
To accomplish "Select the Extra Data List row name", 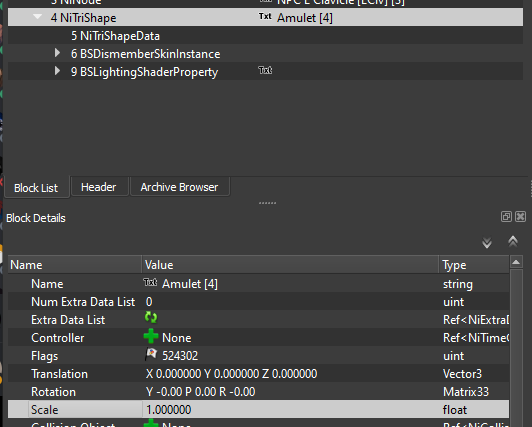I will pyautogui.click(x=68, y=320).
